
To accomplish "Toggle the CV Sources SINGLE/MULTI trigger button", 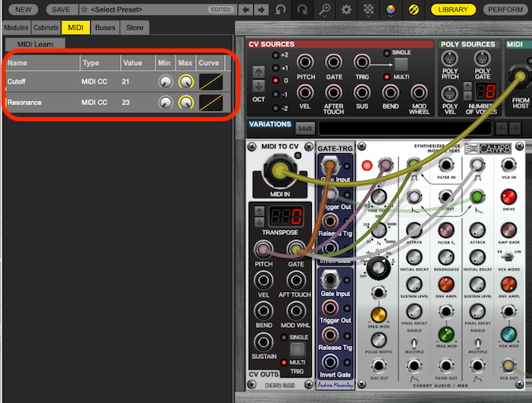I will click(400, 65).
